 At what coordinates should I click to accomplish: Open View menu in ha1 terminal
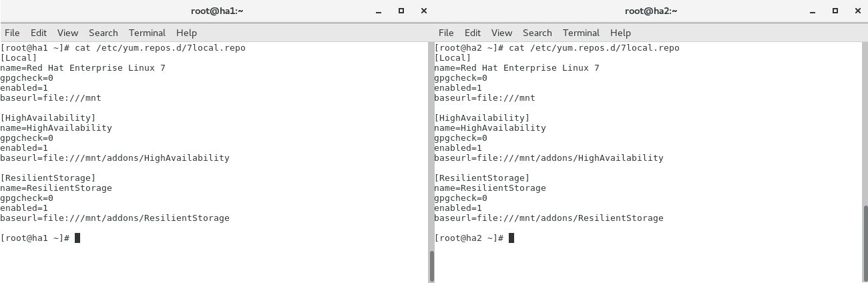[67, 33]
